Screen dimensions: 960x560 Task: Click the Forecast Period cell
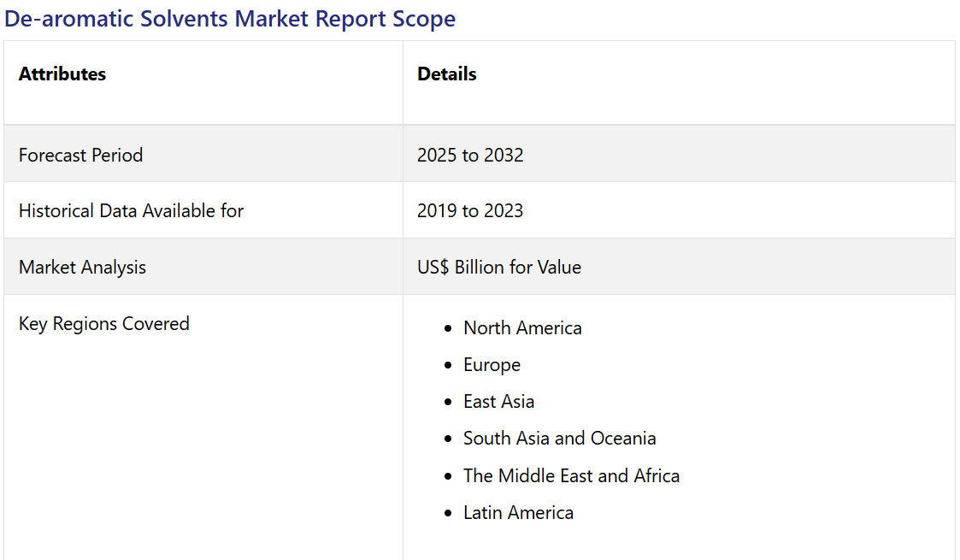[80, 155]
